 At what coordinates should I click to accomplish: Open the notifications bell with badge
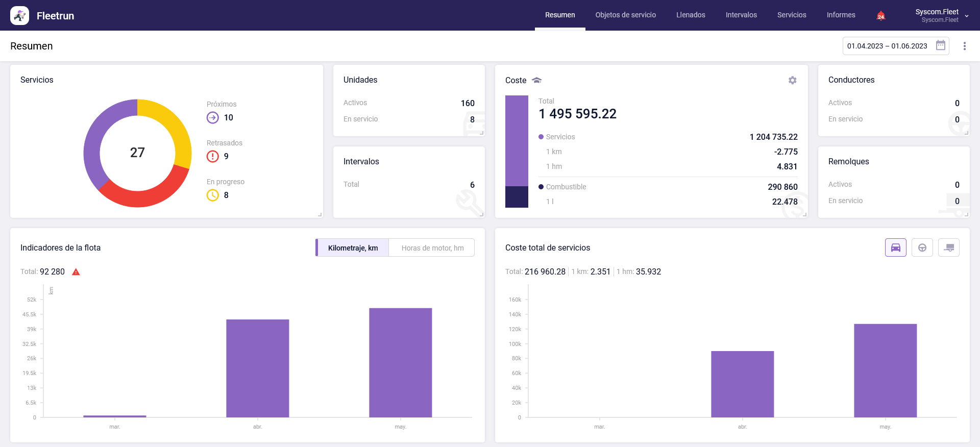[x=880, y=15]
